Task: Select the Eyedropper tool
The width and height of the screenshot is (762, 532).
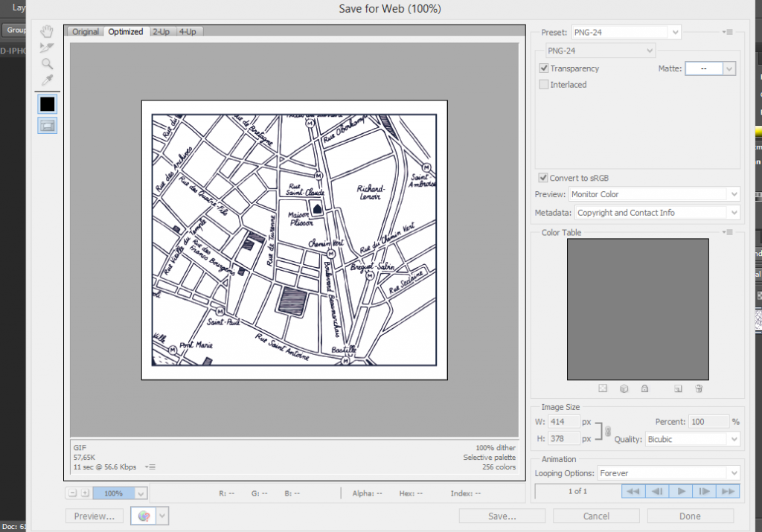Action: [47, 80]
